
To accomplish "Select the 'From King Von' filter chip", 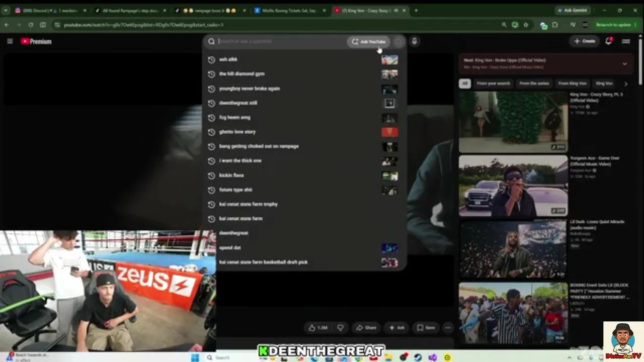I will coord(572,83).
